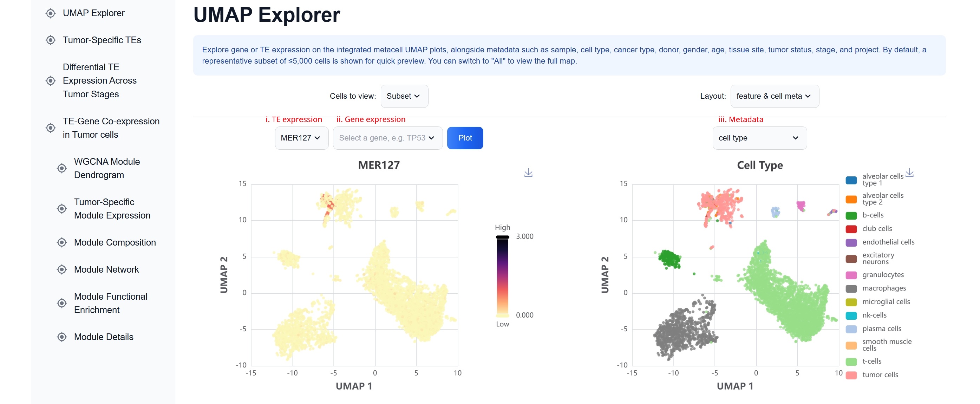Open the Metadata cell type selector

(759, 138)
